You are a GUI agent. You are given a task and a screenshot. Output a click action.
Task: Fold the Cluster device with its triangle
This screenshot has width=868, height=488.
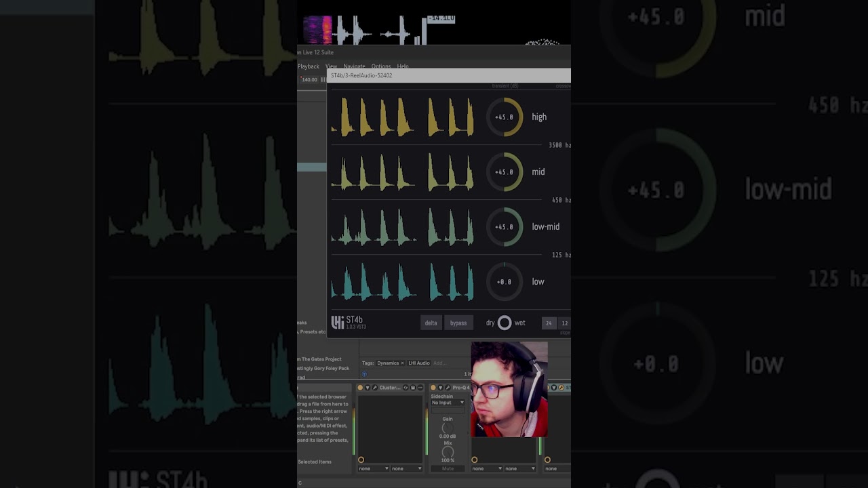368,388
